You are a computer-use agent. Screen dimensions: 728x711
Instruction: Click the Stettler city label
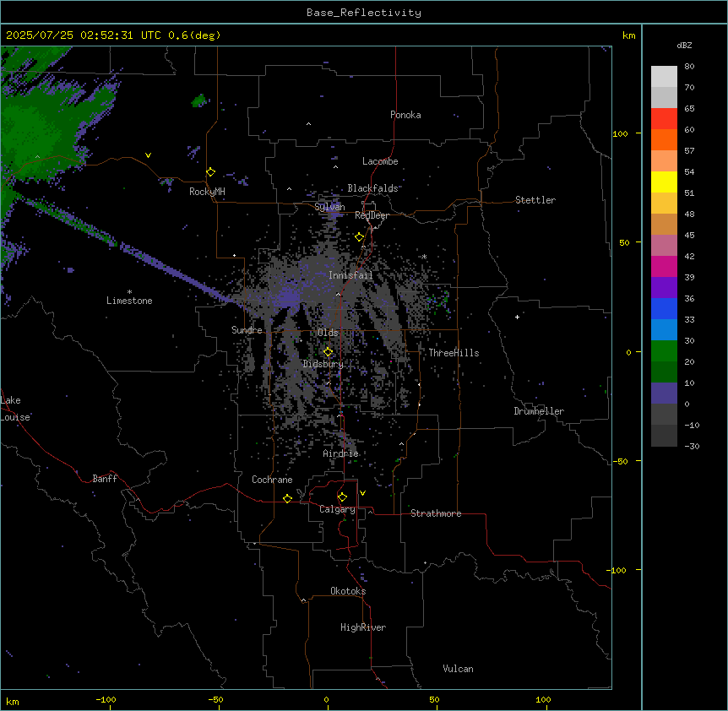[x=535, y=200]
